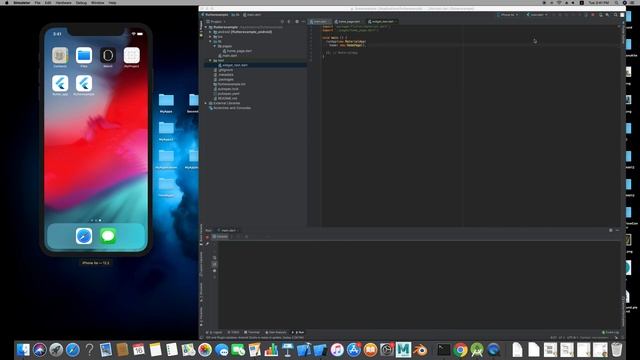This screenshot has width=640, height=360.
Task: Select the Console tab in the Run panel
Action: (220, 237)
